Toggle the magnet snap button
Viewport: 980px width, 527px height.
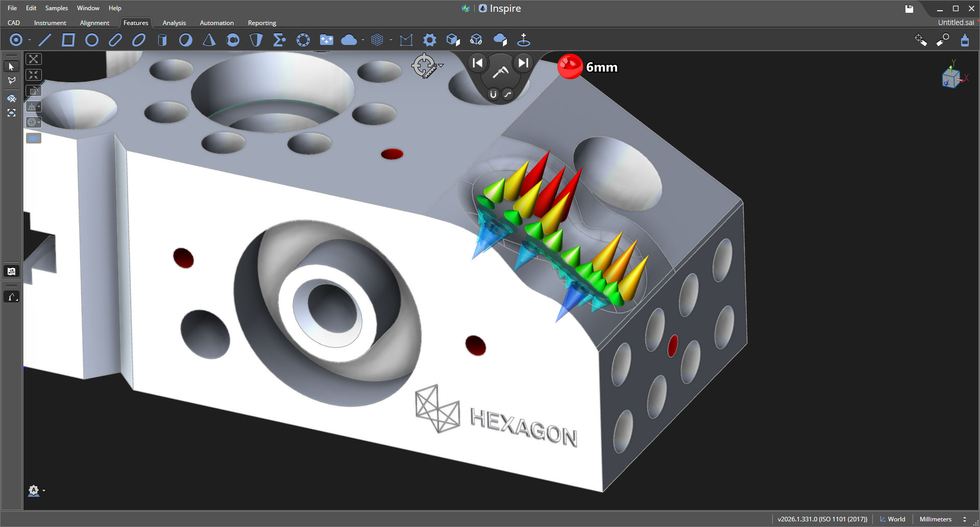[x=493, y=94]
